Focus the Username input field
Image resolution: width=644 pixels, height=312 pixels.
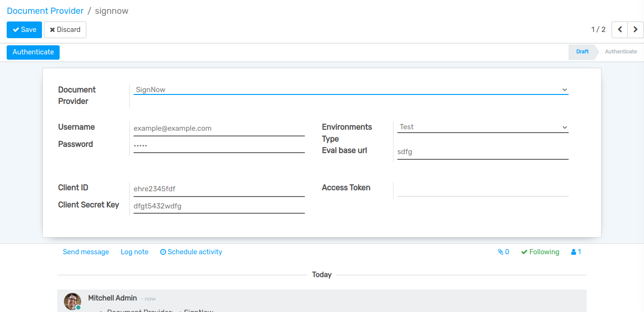[219, 128]
